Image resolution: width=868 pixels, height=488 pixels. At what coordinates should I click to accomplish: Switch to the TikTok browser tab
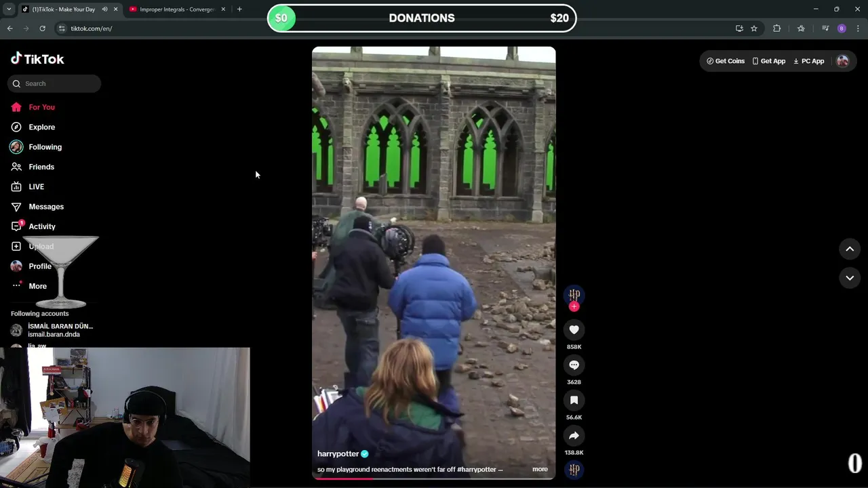pos(63,9)
